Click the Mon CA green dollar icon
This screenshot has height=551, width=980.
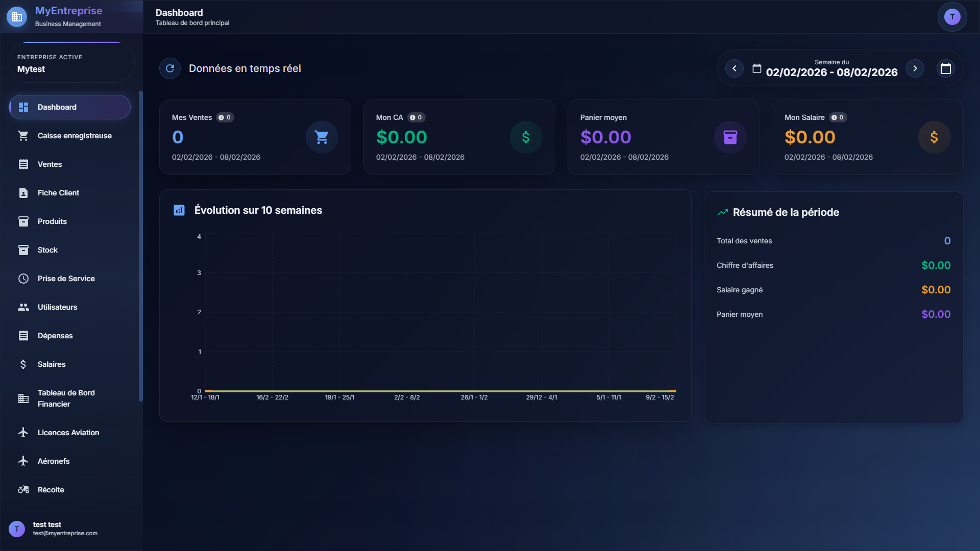(526, 137)
